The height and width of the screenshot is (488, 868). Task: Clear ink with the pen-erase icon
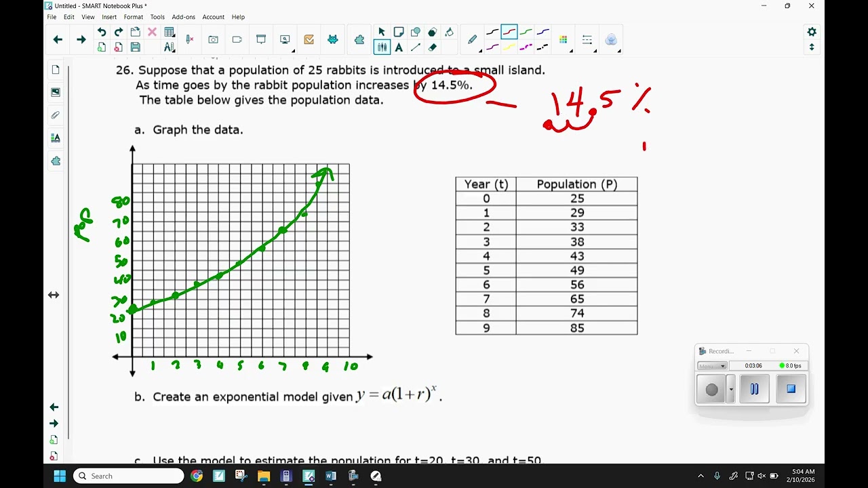coord(190,40)
